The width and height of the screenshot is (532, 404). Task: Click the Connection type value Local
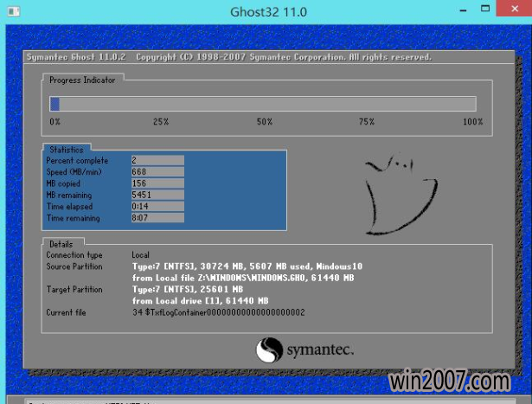(140, 254)
